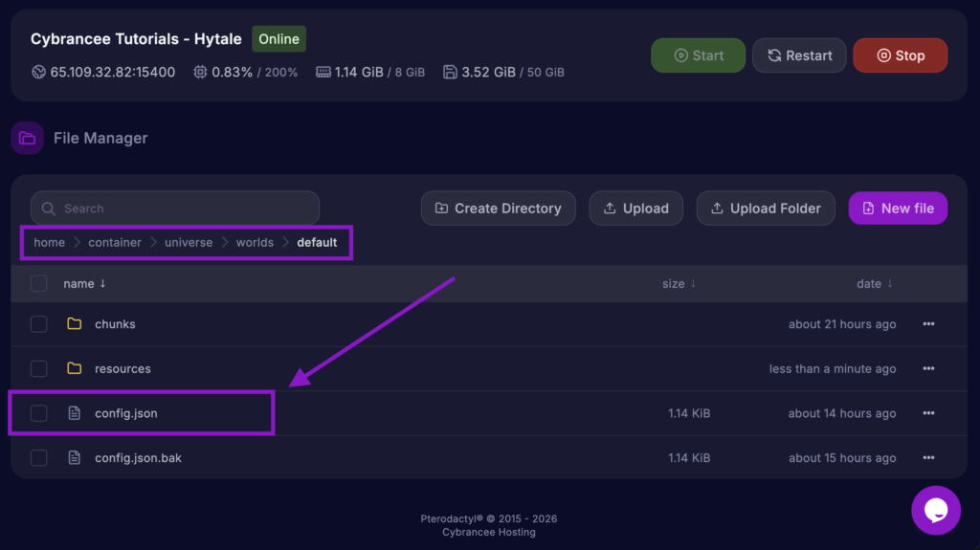Open options menu for config.json.bak
980x550 pixels.
coord(927,458)
